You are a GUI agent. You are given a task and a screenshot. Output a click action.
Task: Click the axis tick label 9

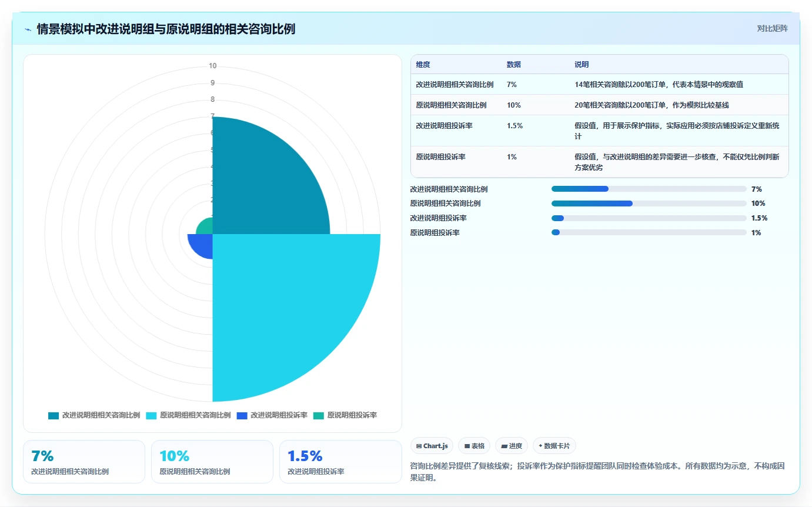coord(212,82)
